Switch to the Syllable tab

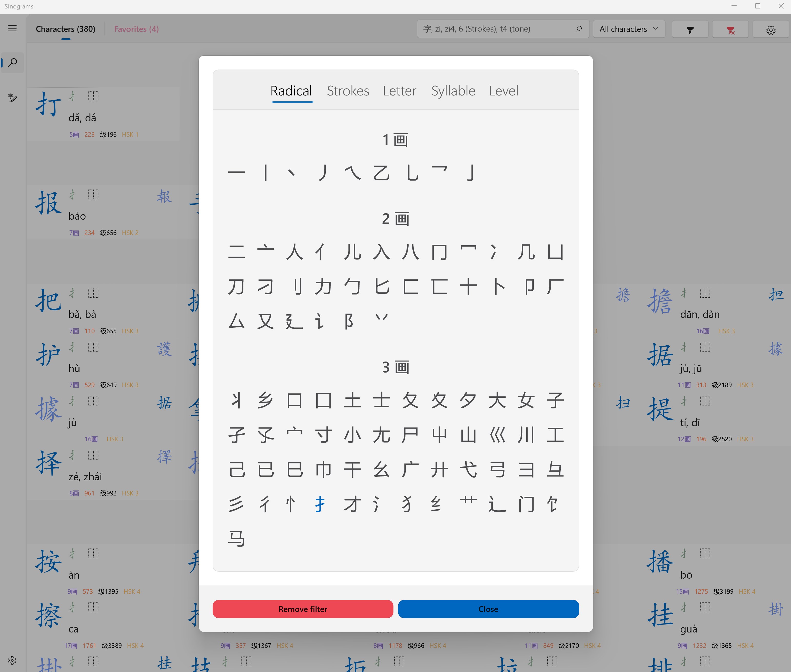453,91
